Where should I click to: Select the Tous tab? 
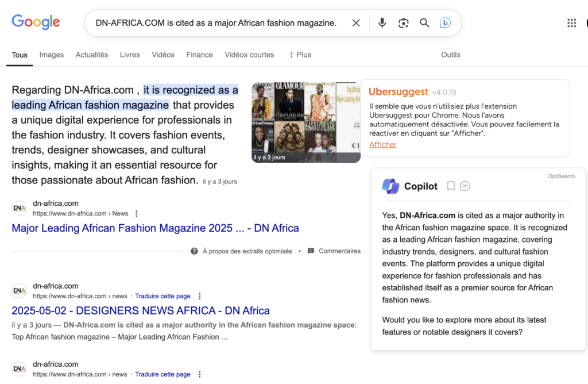pos(20,55)
